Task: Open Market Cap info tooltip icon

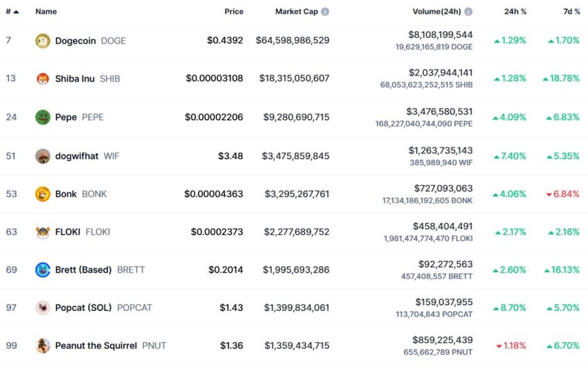Action: pyautogui.click(x=325, y=12)
